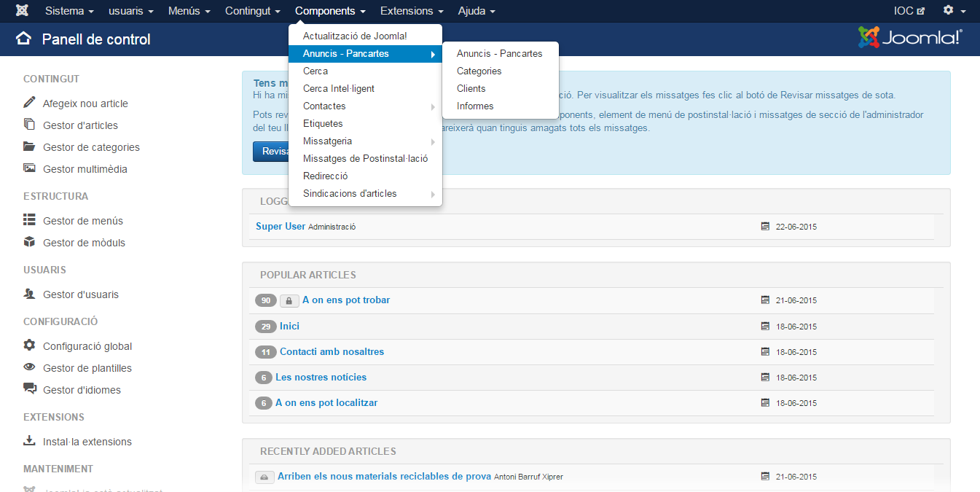This screenshot has height=492, width=980.
Task: Choose Etiquetes from the Components menu
Action: pos(323,124)
